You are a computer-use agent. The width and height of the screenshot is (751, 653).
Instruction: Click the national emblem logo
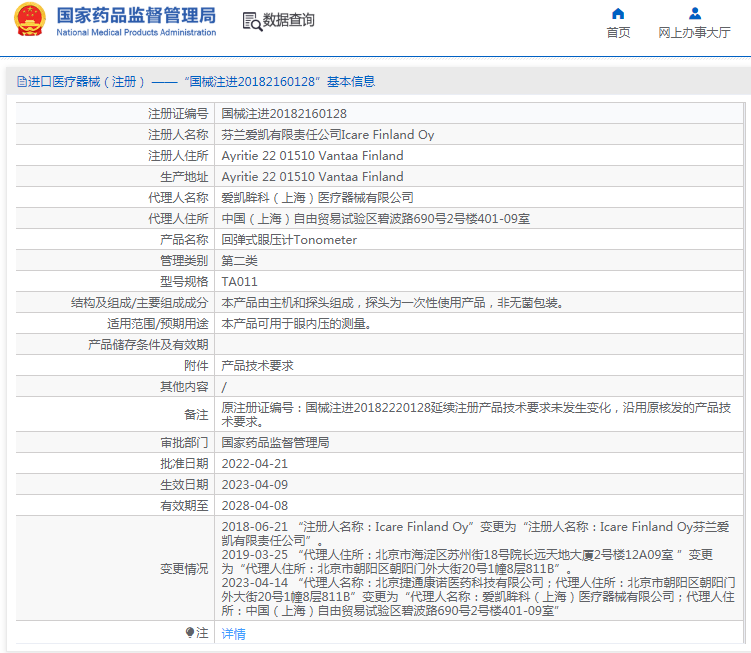pos(29,21)
